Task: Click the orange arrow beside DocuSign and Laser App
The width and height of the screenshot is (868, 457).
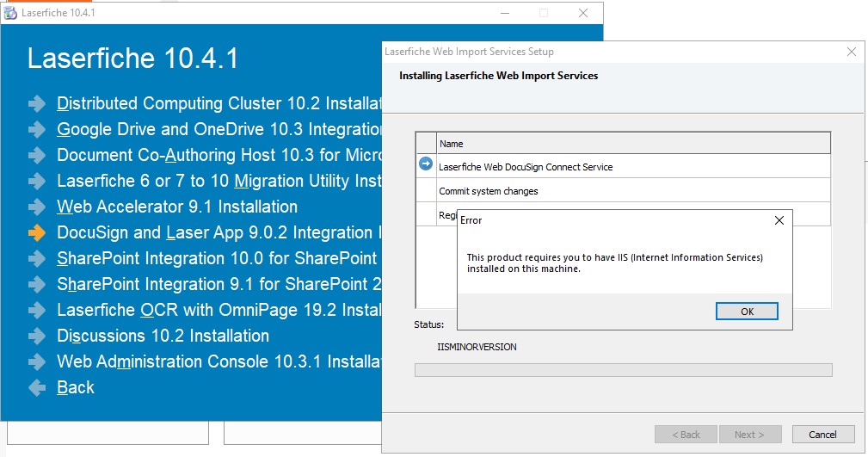Action: pos(37,232)
